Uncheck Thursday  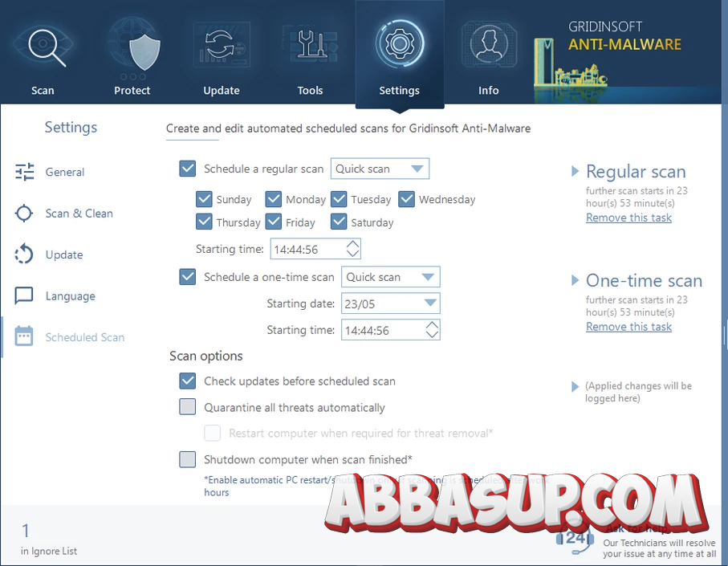coord(205,222)
